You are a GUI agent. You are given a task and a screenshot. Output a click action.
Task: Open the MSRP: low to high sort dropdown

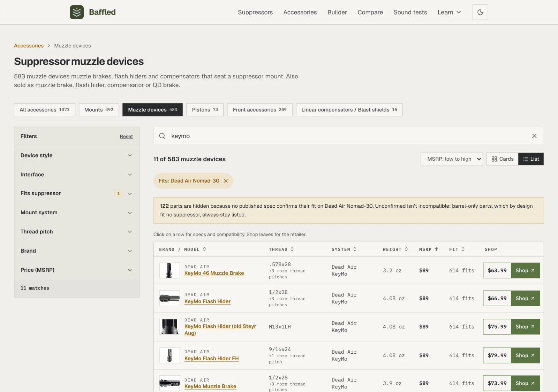452,159
